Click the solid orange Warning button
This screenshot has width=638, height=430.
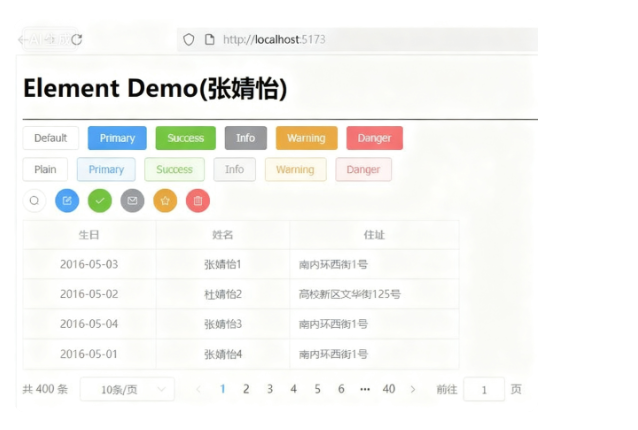(x=306, y=138)
